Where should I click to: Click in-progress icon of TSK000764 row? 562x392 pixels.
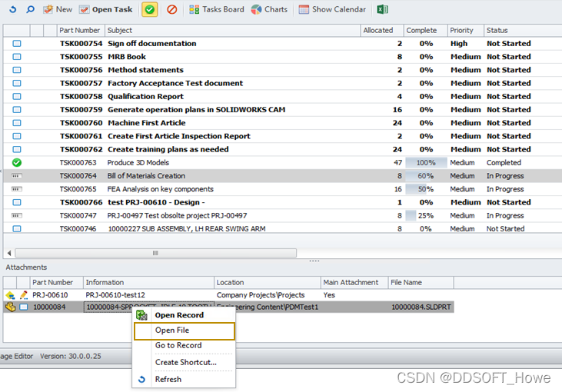17,176
